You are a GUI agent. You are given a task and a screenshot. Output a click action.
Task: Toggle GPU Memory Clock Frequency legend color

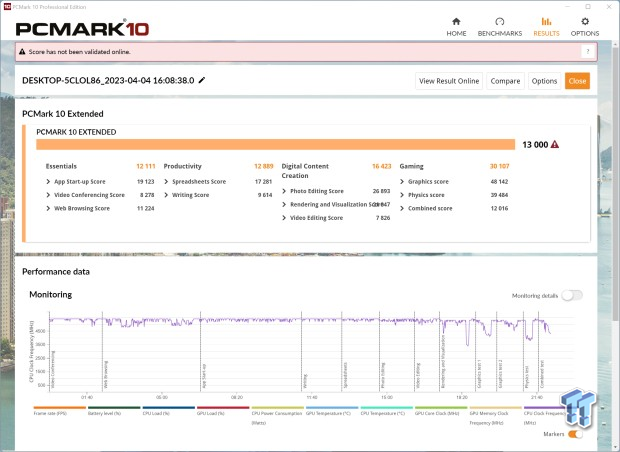pyautogui.click(x=495, y=407)
